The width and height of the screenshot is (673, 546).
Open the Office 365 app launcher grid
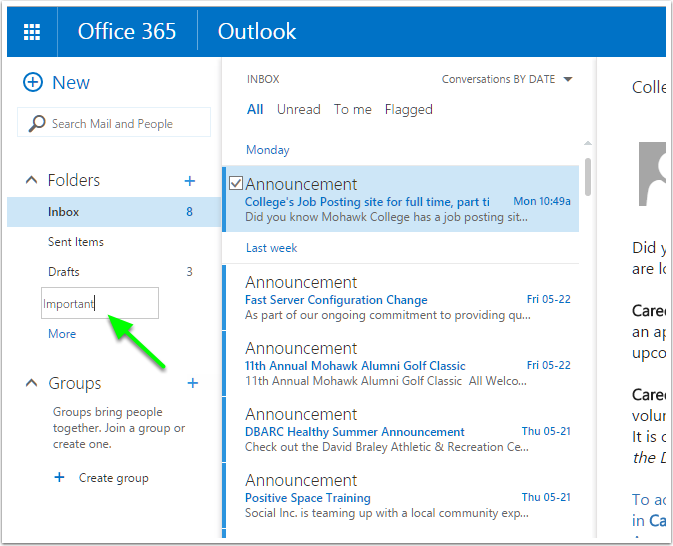tap(32, 32)
